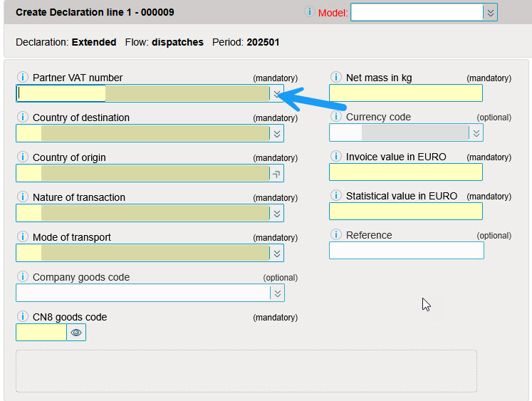Viewport: 532px width, 401px height.
Task: Expand the Mode of transport dropdown
Action: click(276, 253)
